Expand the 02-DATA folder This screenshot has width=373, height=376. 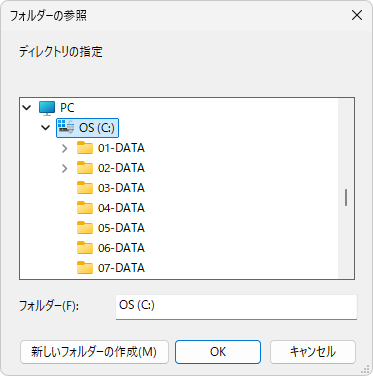65,168
